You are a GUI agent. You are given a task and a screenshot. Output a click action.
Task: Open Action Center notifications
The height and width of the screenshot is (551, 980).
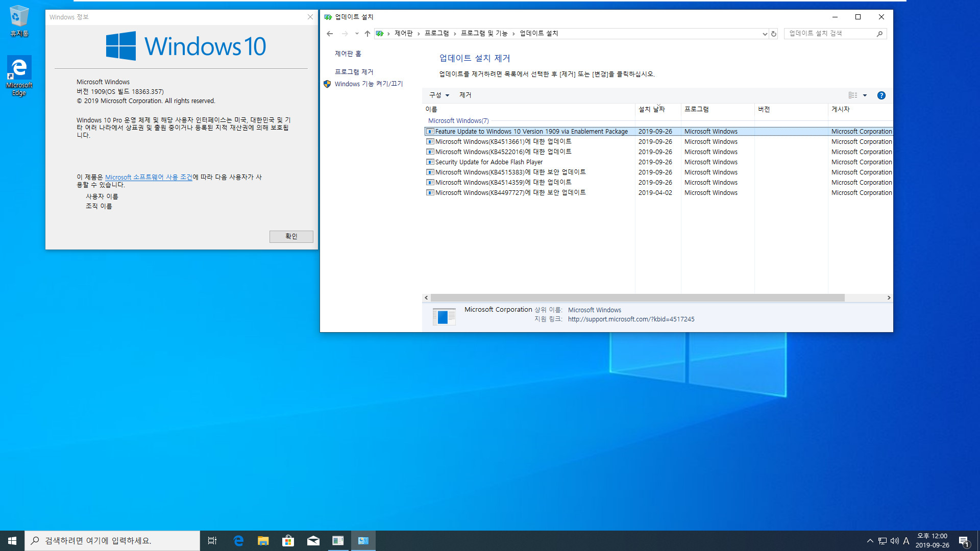[x=964, y=541]
